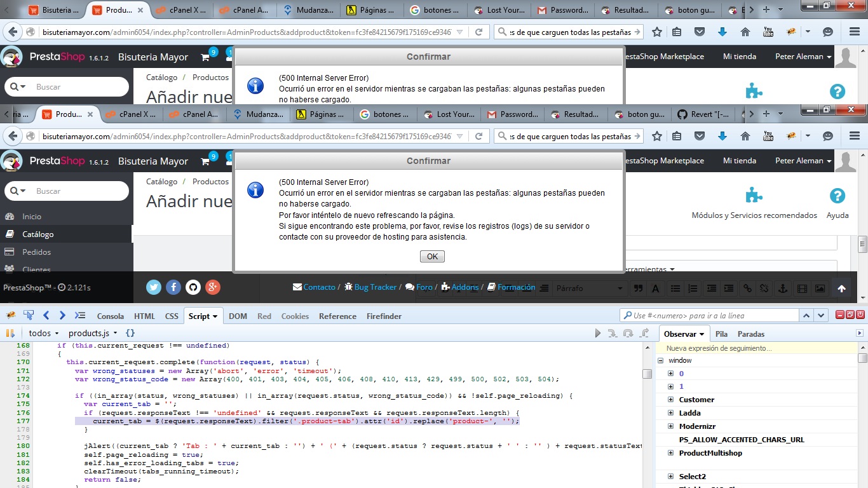Viewport: 868px width, 488px height.
Task: Open the Facebook icon in the footer
Action: pos(173,287)
